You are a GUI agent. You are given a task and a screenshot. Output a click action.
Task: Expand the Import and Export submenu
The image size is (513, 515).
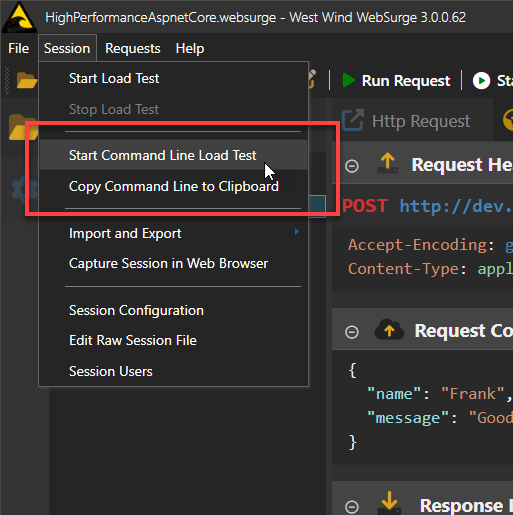click(x=173, y=233)
